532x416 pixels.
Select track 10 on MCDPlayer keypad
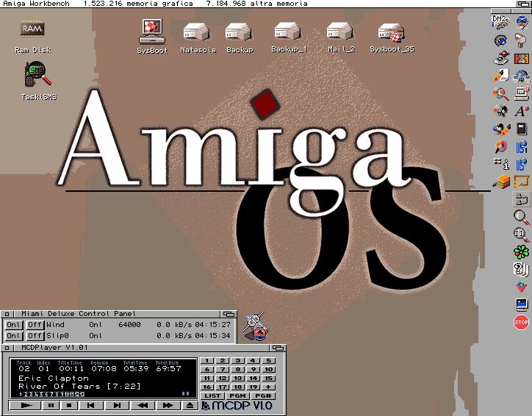pyautogui.click(x=268, y=369)
